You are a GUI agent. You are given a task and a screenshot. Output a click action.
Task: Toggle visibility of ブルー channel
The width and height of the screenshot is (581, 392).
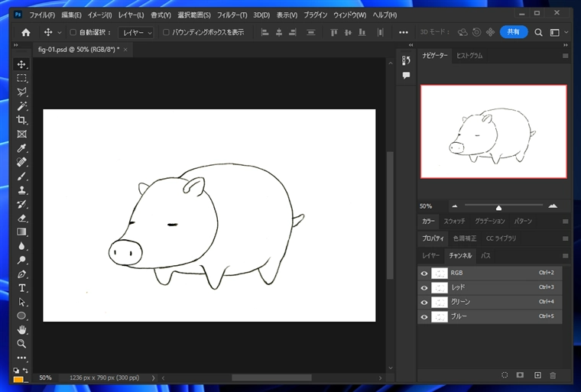click(x=424, y=317)
